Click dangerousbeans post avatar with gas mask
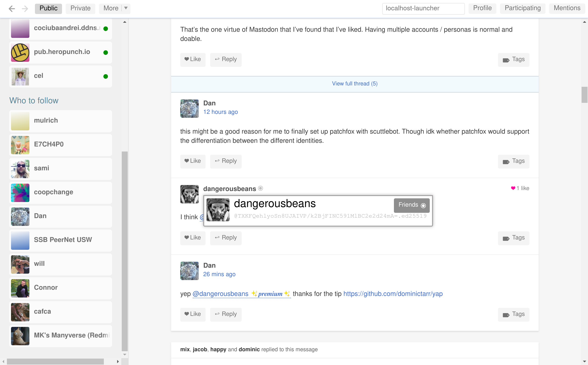Image resolution: width=588 pixels, height=365 pixels. coord(189,194)
